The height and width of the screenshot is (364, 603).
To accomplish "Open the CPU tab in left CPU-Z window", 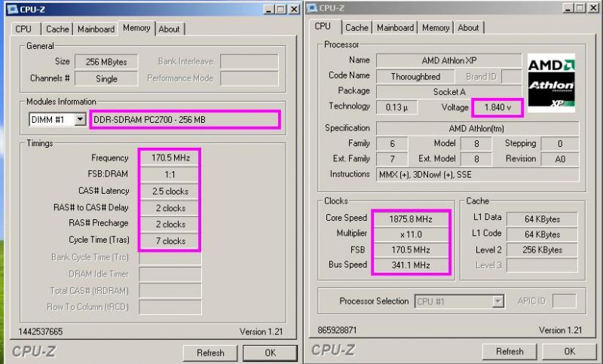I will point(23,29).
